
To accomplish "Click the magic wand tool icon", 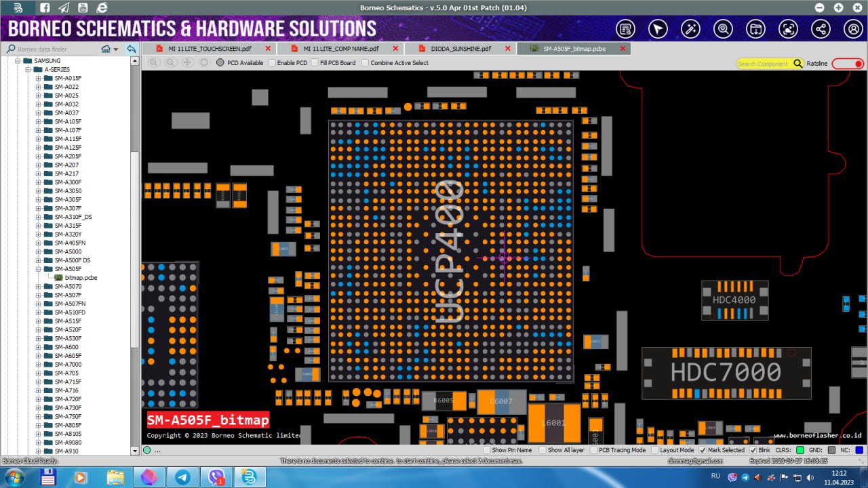I will (x=690, y=29).
